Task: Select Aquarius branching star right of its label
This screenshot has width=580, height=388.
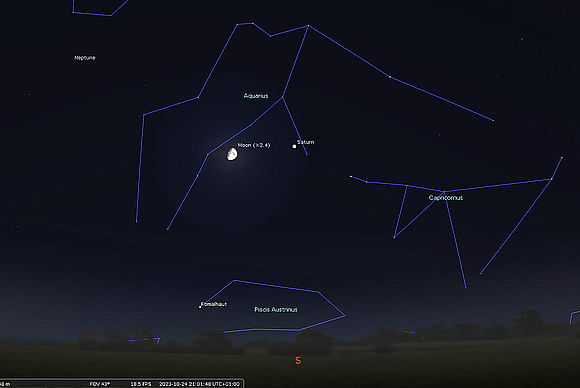Action: (283, 97)
